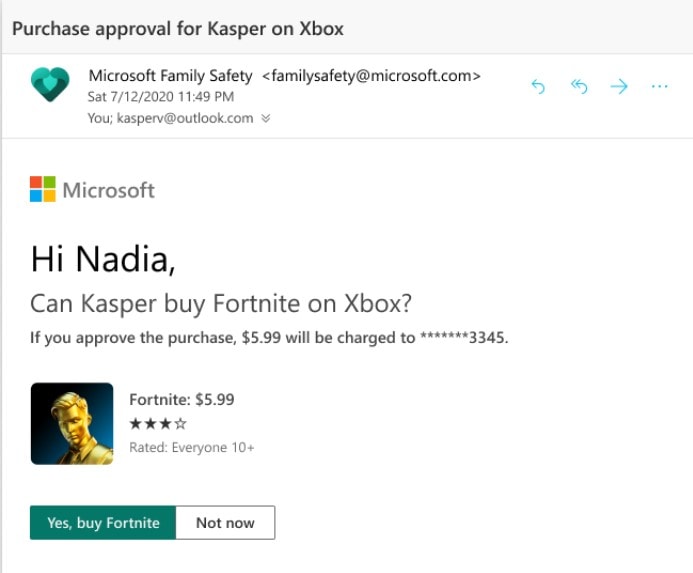Approve purchase with Yes, buy Fortnite

pos(103,523)
